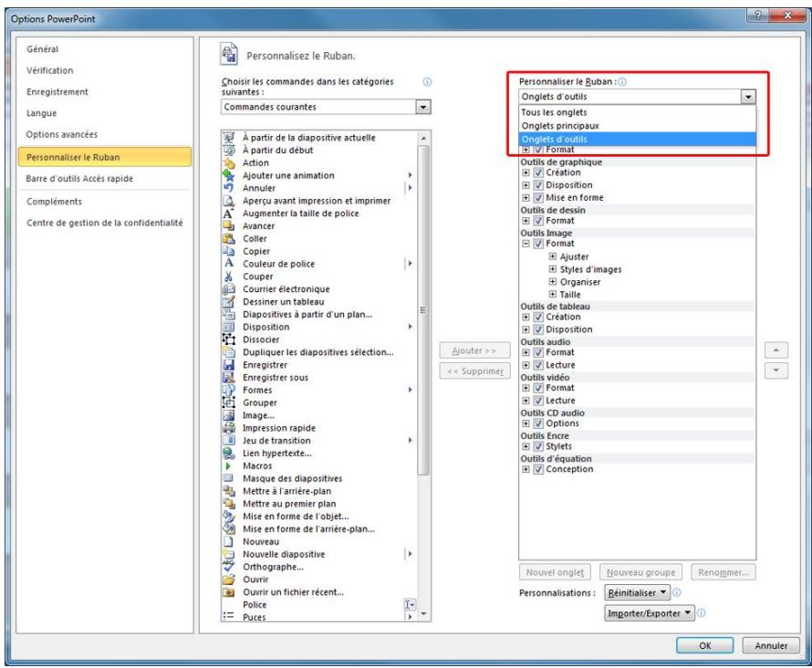Click the move down arrow button

pos(776,371)
